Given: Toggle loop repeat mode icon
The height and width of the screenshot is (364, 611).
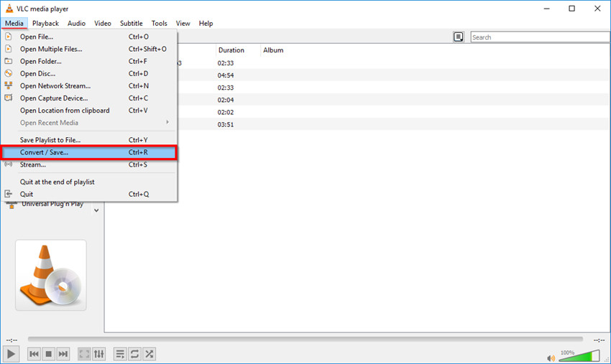Looking at the screenshot, I should click(134, 354).
